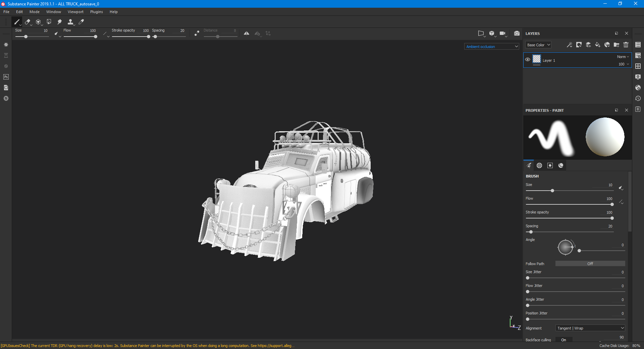Click the GPU issues warning message
This screenshot has width=644, height=349.
pos(148,346)
